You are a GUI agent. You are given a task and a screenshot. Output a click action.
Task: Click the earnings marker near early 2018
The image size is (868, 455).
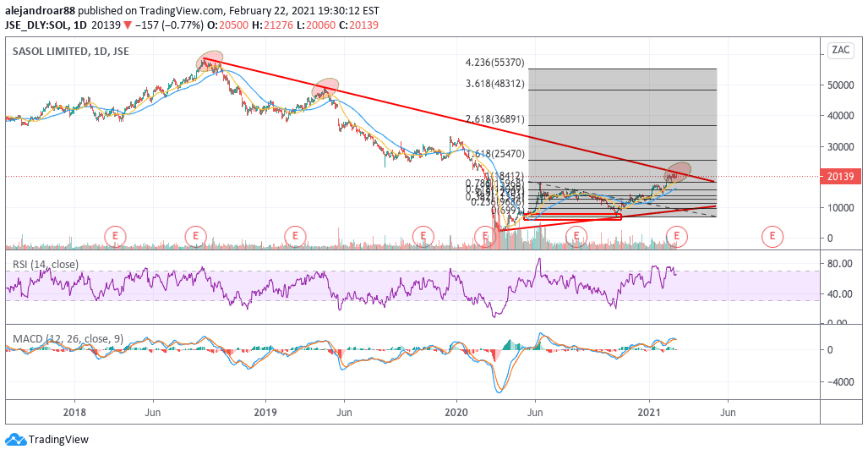pyautogui.click(x=115, y=236)
